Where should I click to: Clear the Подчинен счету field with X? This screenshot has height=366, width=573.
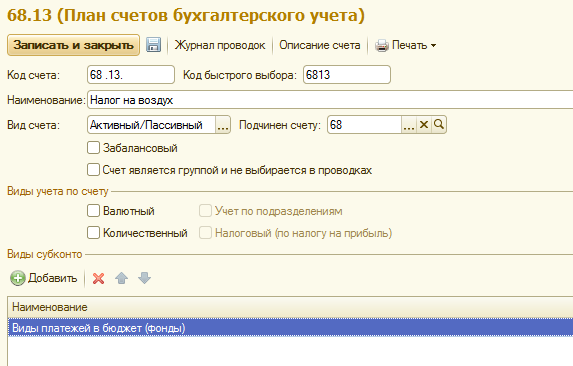click(x=424, y=125)
